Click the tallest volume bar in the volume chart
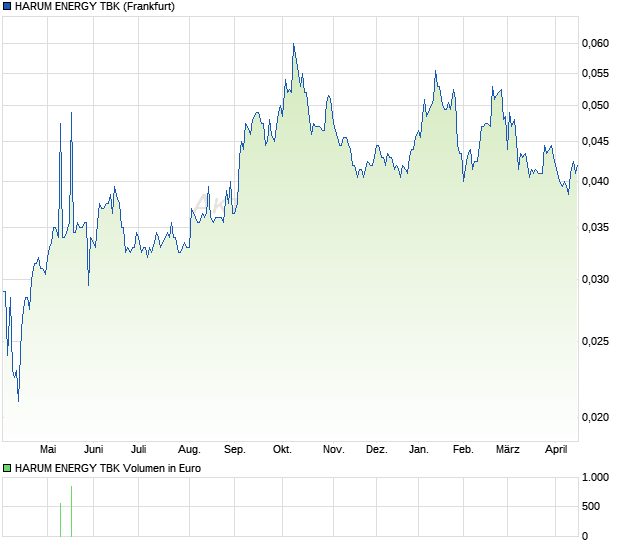This screenshot has width=620, height=546. (x=71, y=512)
